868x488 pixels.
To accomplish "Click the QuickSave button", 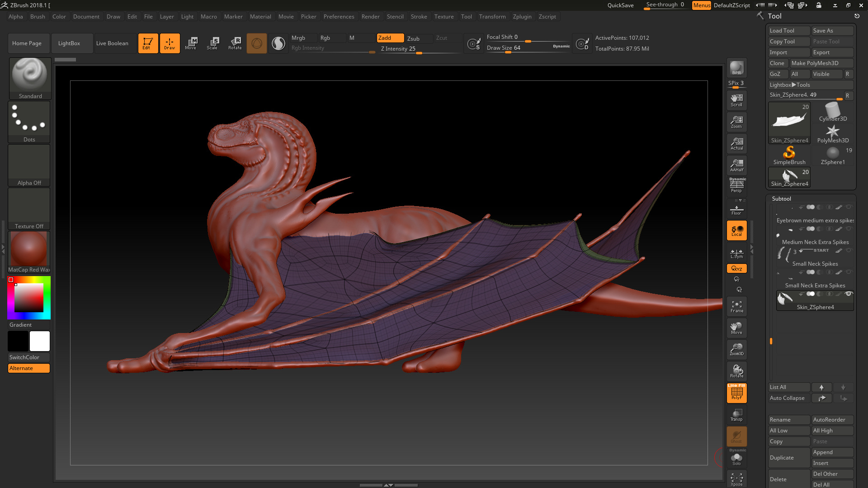I will click(x=620, y=5).
